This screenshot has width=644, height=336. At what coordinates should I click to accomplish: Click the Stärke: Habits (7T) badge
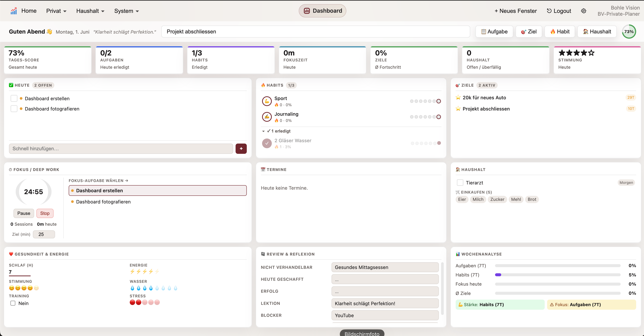500,304
